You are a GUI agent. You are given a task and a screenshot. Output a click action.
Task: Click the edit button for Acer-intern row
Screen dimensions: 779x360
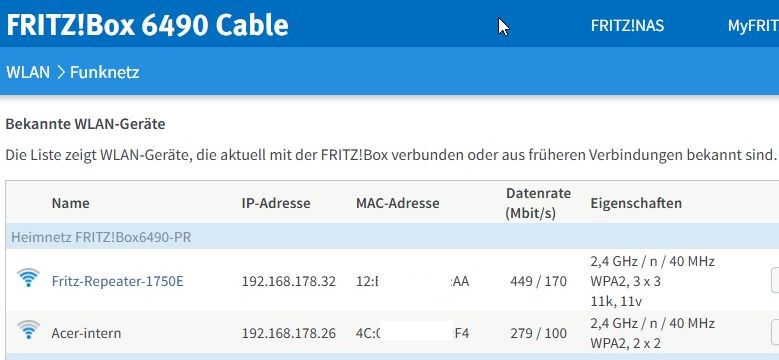[775, 332]
